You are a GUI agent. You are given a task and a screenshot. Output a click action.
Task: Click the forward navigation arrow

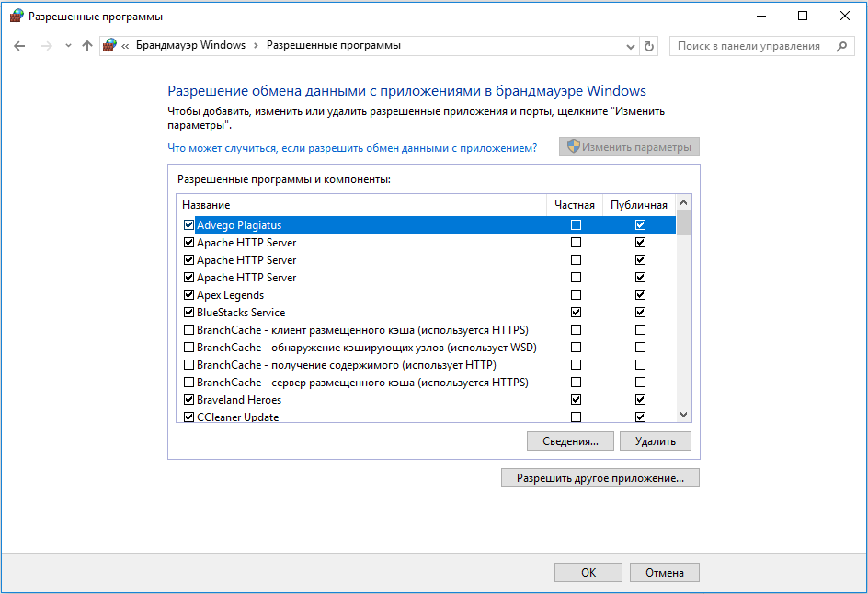(x=47, y=46)
